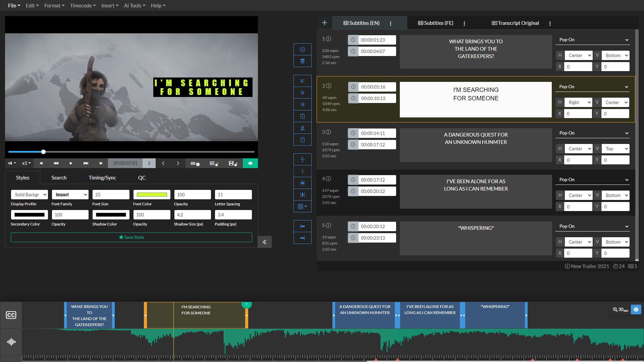Toggle the CC lock in the player controls

click(x=214, y=163)
